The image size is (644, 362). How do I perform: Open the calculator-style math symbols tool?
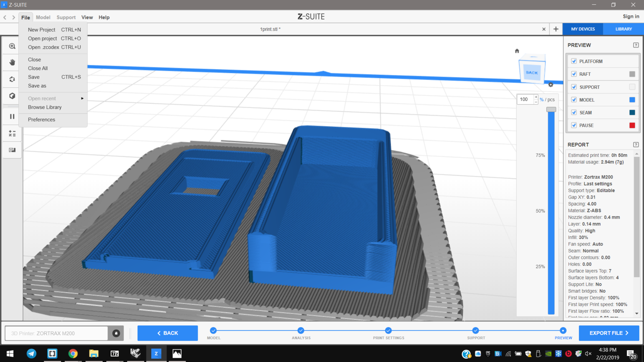(12, 134)
